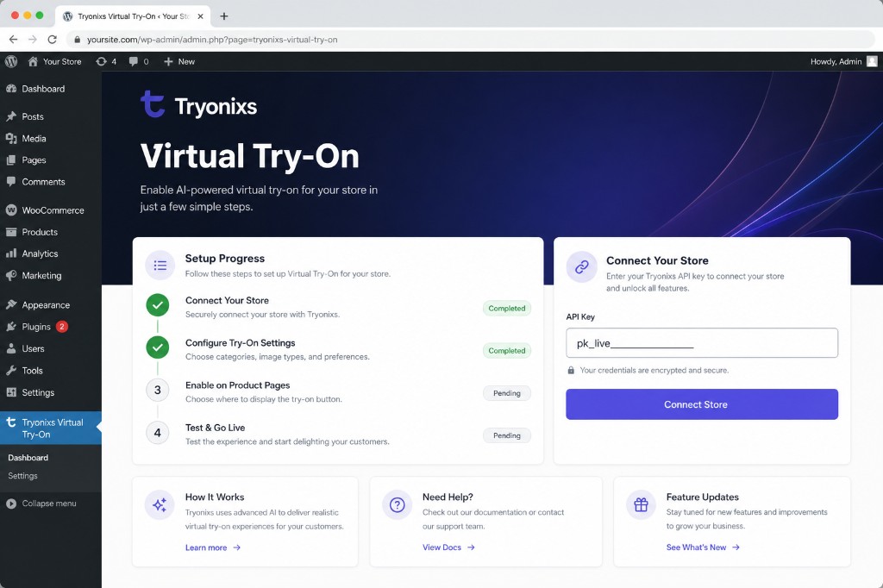
Task: Collapse the admin sidebar menu
Action: (49, 504)
